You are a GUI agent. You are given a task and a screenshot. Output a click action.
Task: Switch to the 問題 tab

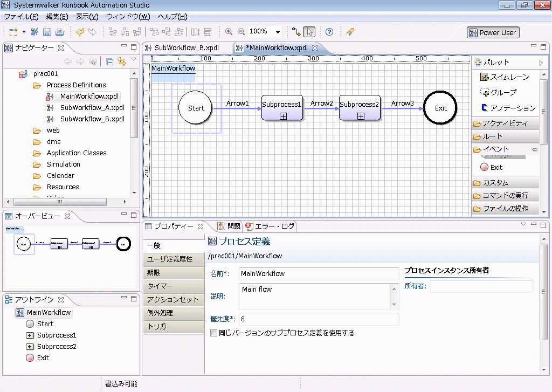click(x=229, y=226)
